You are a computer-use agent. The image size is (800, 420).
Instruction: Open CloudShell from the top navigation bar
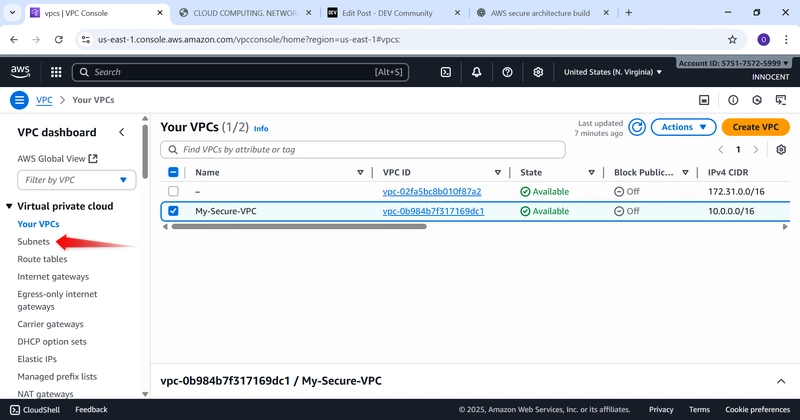(445, 72)
